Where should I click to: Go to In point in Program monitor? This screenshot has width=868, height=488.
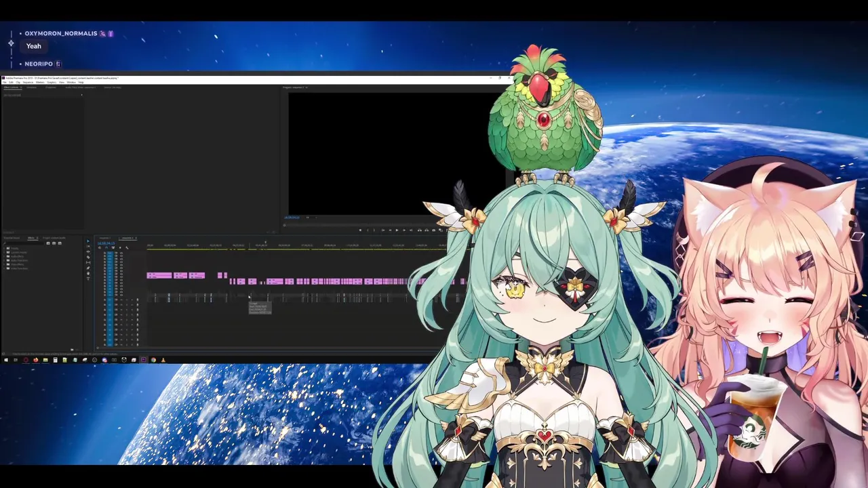coord(383,230)
